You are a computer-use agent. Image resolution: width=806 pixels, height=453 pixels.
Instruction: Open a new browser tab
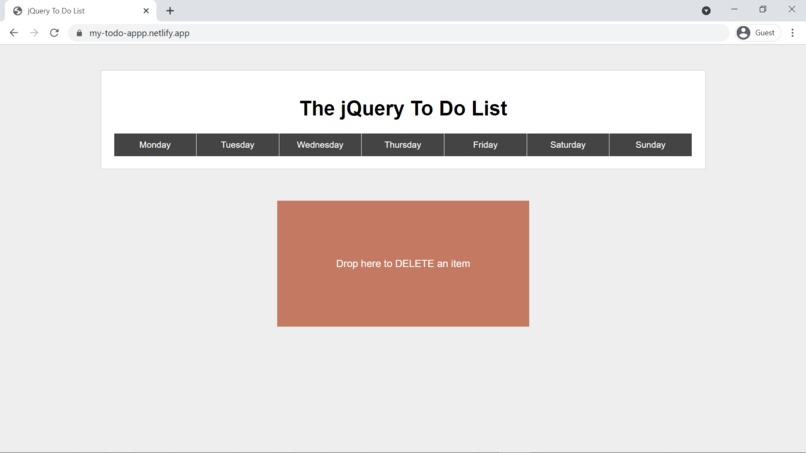click(170, 11)
